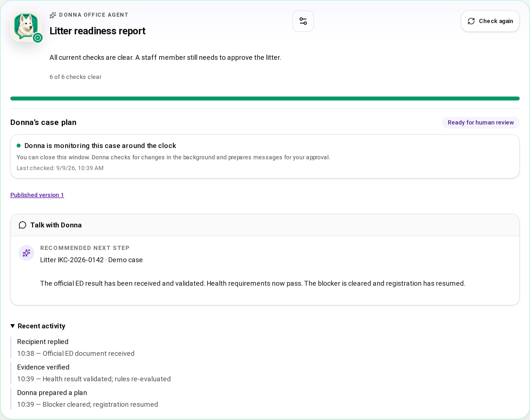Click the 'Donna's case plan' heading
Screen dimensions: 530x420
click(x=43, y=123)
